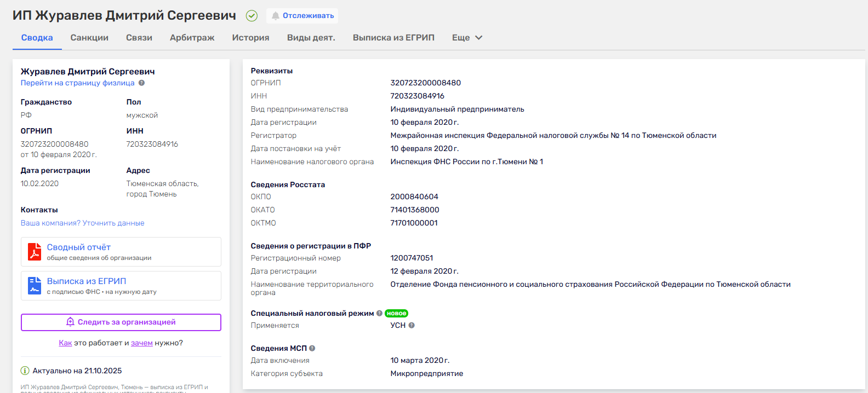Open the Связи tab
Viewport: 868px width, 393px height.
[139, 38]
